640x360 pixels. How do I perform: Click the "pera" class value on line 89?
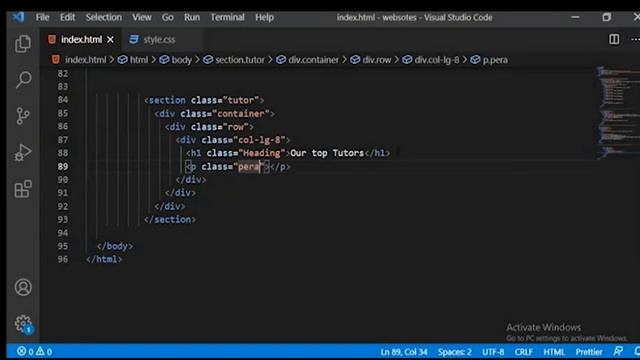point(249,167)
